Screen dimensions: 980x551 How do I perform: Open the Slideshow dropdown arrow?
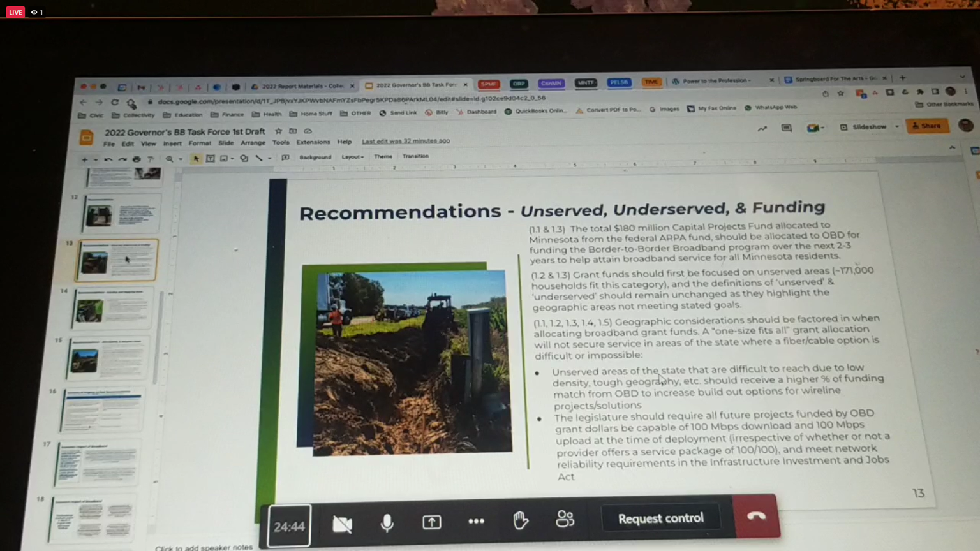pyautogui.click(x=896, y=127)
